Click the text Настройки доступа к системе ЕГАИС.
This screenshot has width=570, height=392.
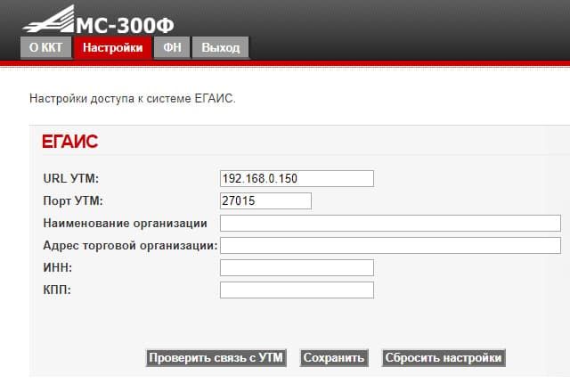coord(133,99)
